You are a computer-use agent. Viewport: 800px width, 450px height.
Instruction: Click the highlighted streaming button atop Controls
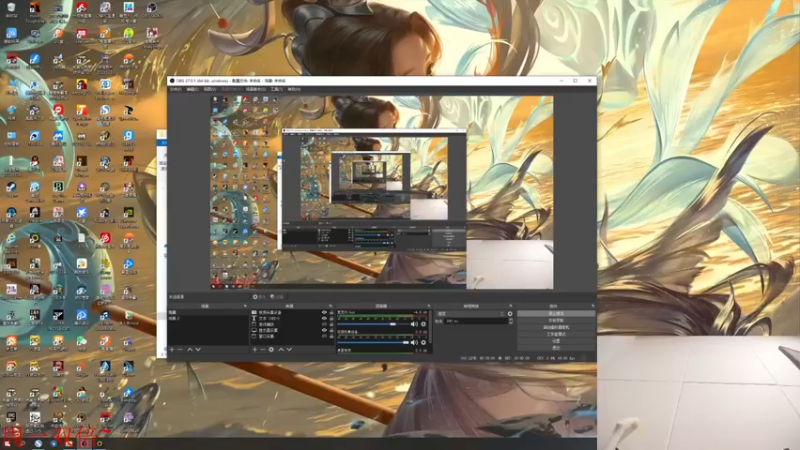[x=556, y=313]
